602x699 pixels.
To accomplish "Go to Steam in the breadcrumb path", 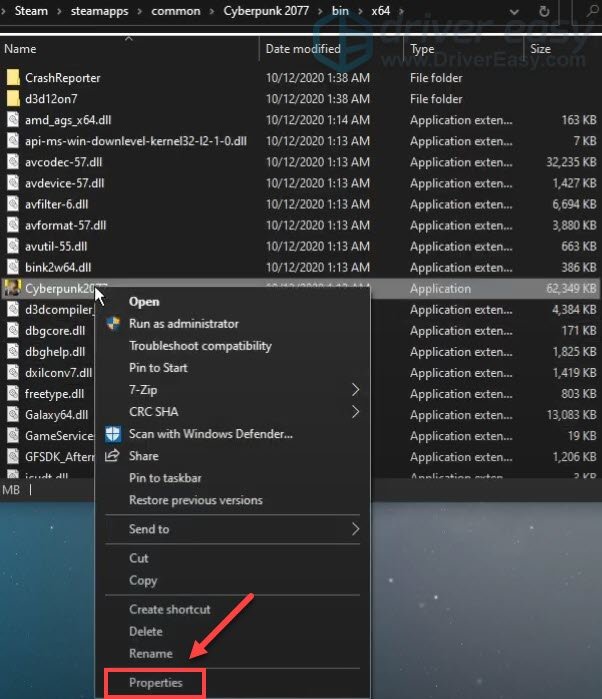I will tap(31, 11).
